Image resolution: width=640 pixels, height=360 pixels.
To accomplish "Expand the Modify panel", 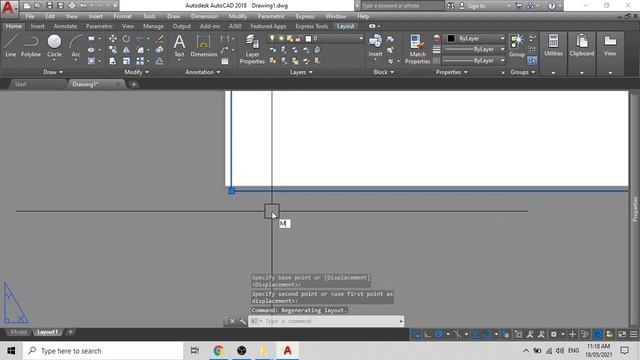I will point(136,72).
